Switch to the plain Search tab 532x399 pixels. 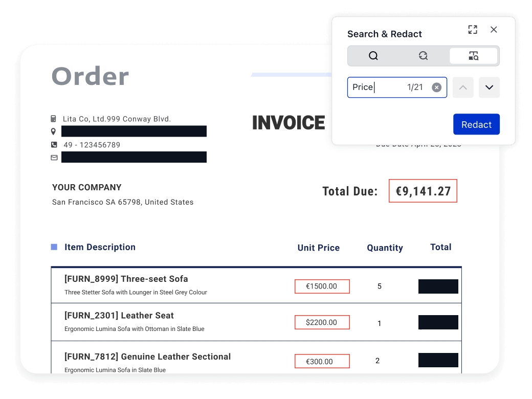point(373,56)
